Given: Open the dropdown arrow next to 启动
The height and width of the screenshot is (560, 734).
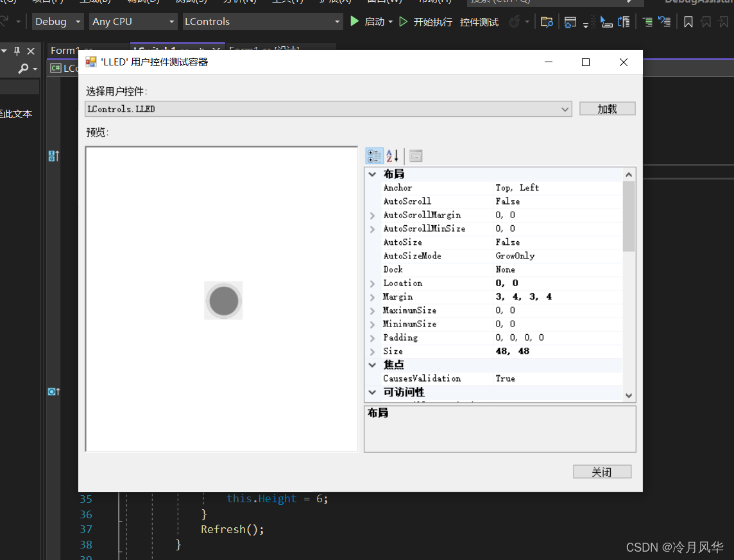Looking at the screenshot, I should pos(390,22).
